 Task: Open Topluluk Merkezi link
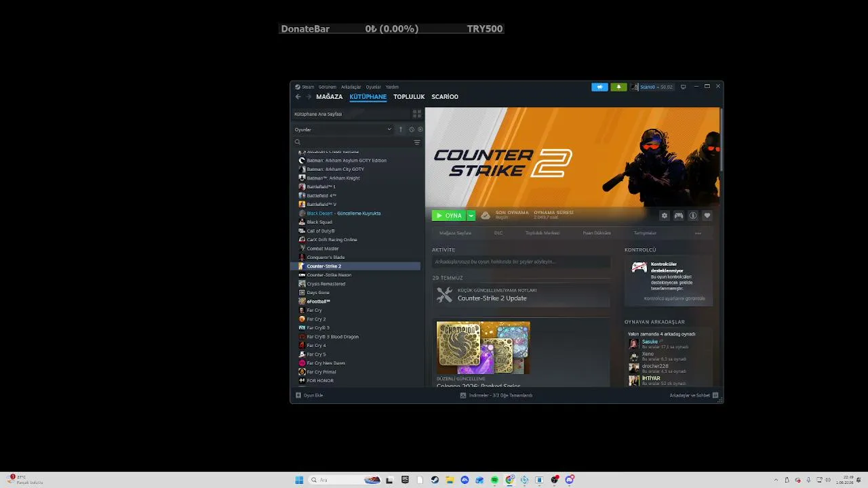tap(542, 233)
